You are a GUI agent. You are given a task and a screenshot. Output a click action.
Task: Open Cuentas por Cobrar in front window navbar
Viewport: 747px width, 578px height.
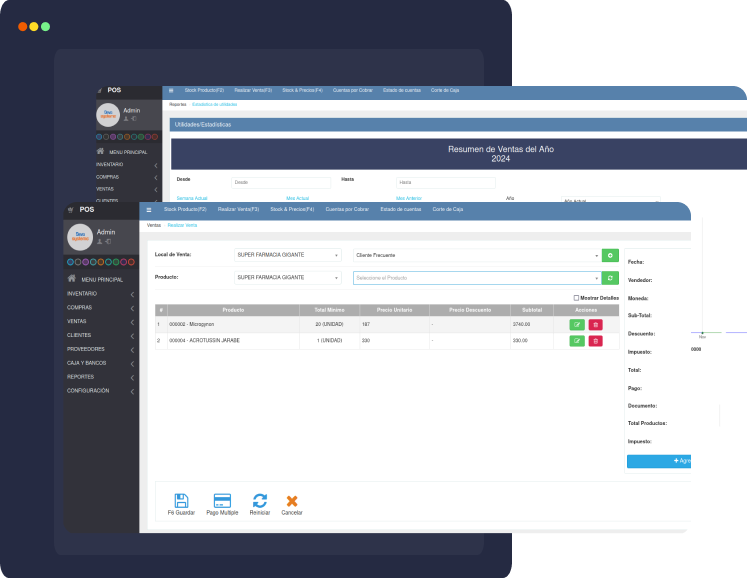(347, 209)
